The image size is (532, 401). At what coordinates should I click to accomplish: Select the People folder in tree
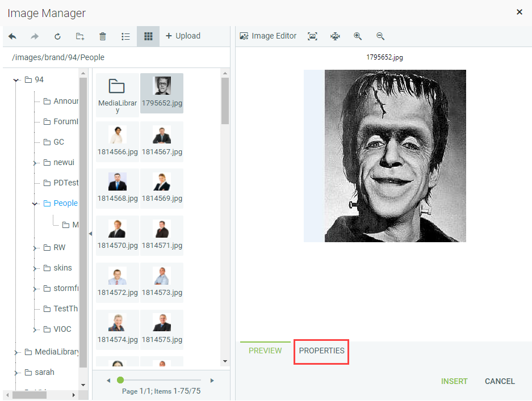pyautogui.click(x=61, y=203)
